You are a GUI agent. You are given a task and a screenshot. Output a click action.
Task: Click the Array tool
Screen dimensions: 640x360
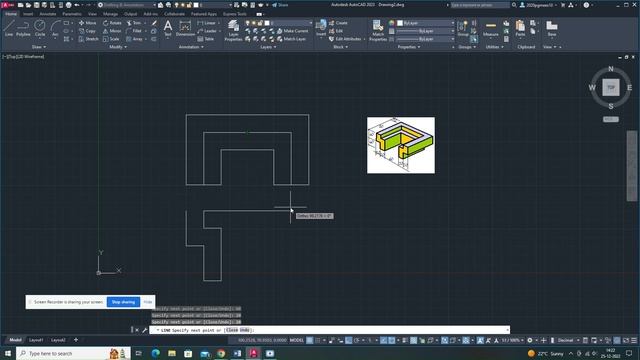(135, 39)
